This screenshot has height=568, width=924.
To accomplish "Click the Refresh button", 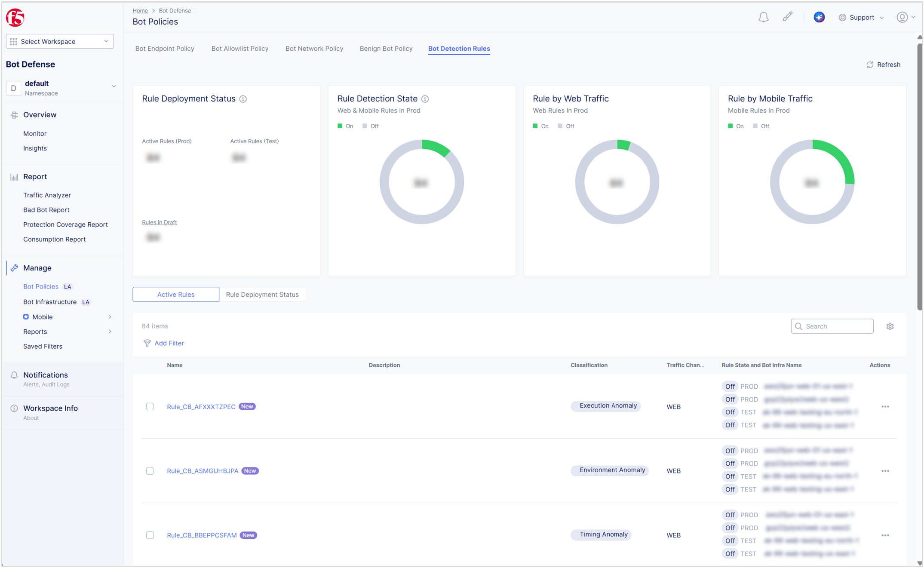I will tap(883, 64).
